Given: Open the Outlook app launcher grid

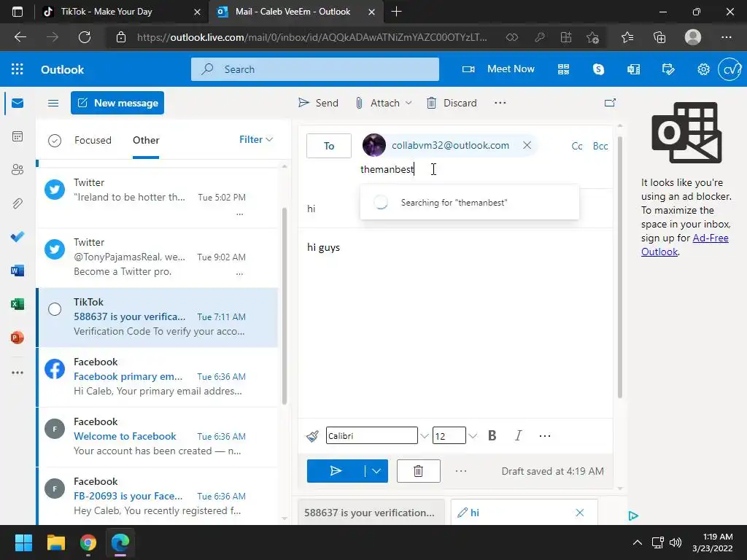Looking at the screenshot, I should 18,69.
